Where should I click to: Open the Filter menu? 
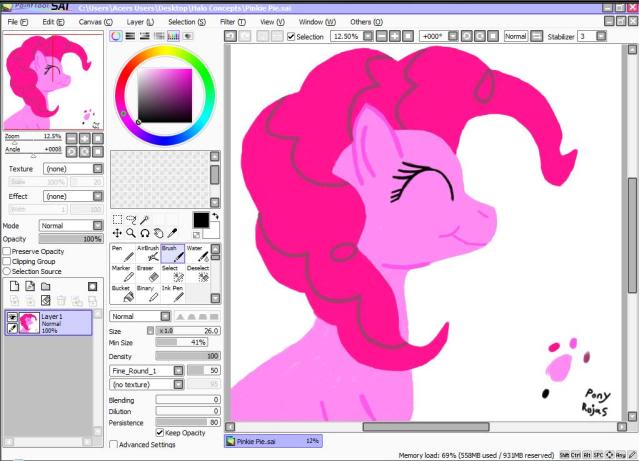(233, 22)
